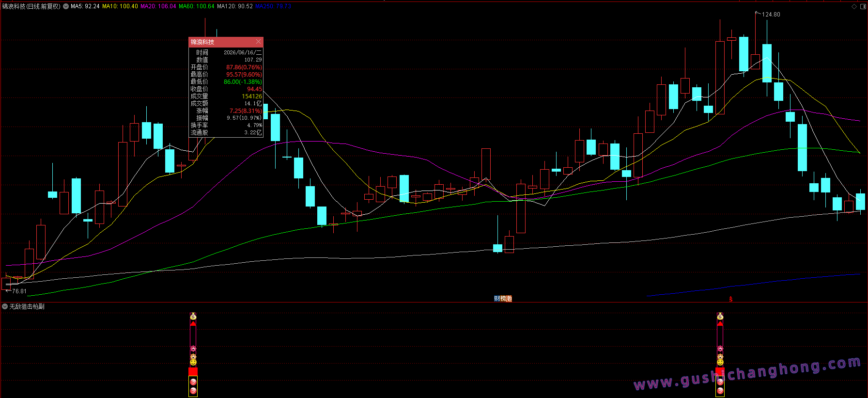
Task: Click the 锦浪科技(日线.前复权) chart title
Action: click(31, 6)
